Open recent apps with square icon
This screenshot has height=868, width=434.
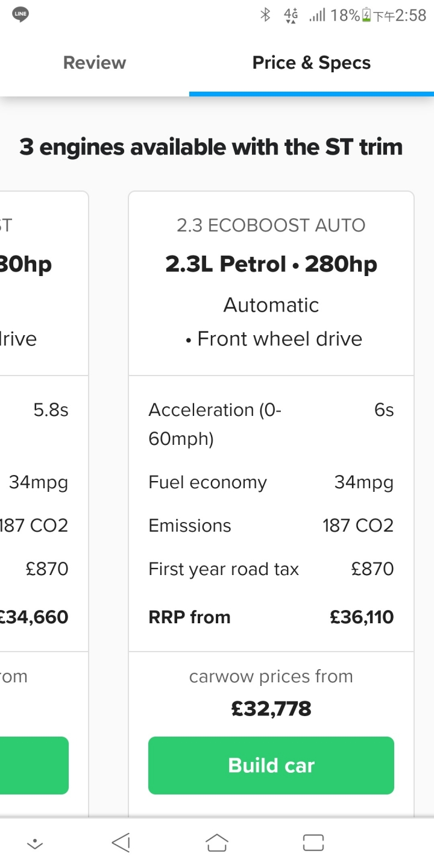point(313,842)
